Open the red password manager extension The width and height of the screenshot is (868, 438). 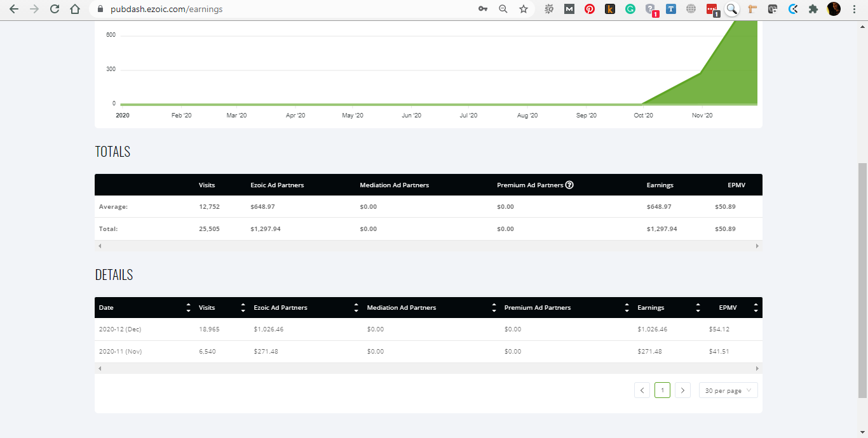pyautogui.click(x=712, y=10)
